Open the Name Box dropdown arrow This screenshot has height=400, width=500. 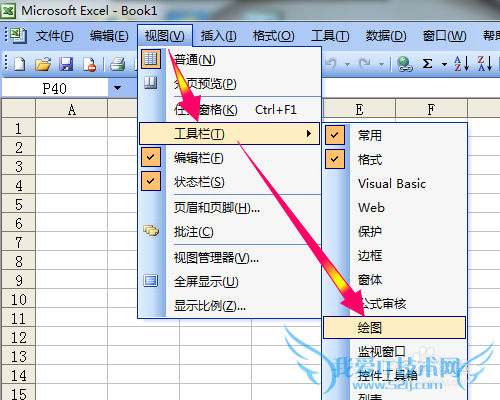pos(117,88)
